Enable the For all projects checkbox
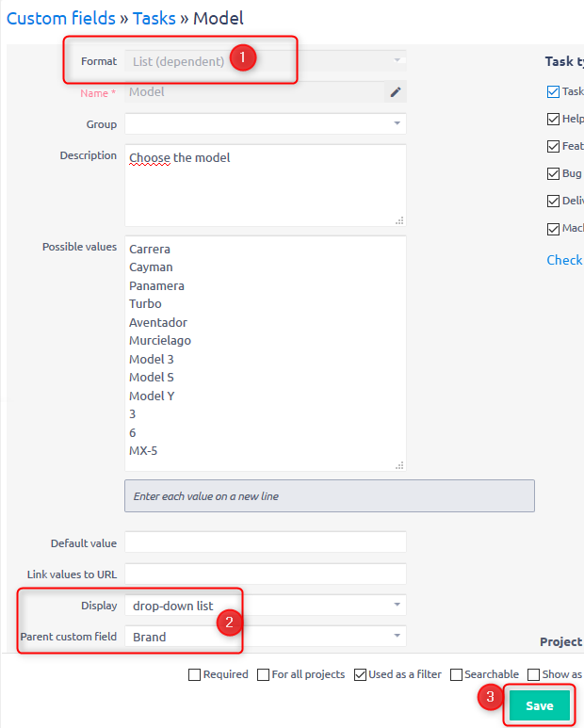This screenshot has width=584, height=728. click(x=263, y=674)
